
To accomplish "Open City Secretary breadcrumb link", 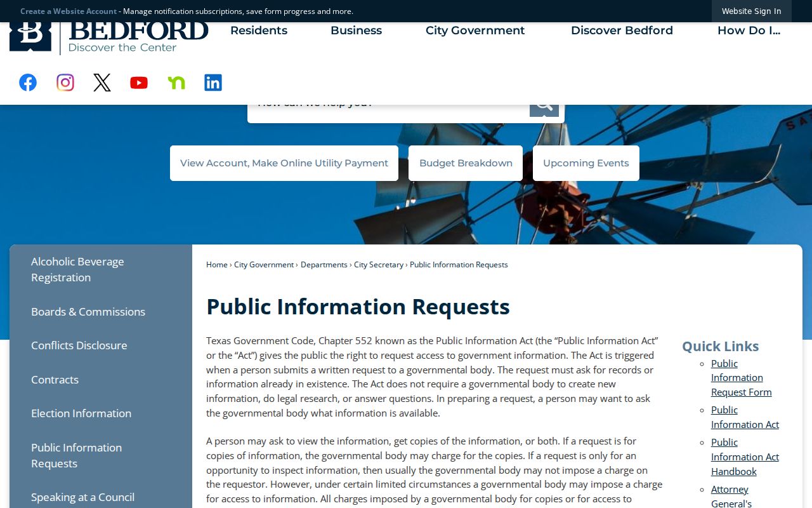I will click(379, 265).
